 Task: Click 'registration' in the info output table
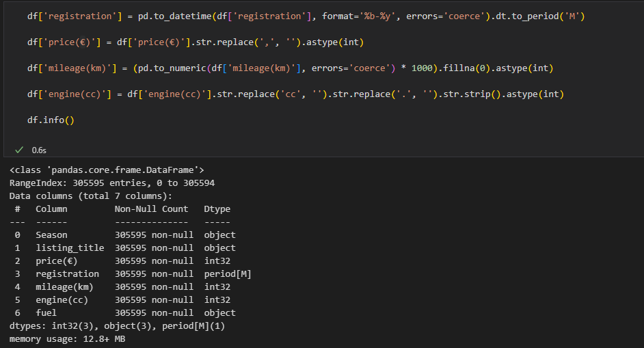tap(68, 274)
